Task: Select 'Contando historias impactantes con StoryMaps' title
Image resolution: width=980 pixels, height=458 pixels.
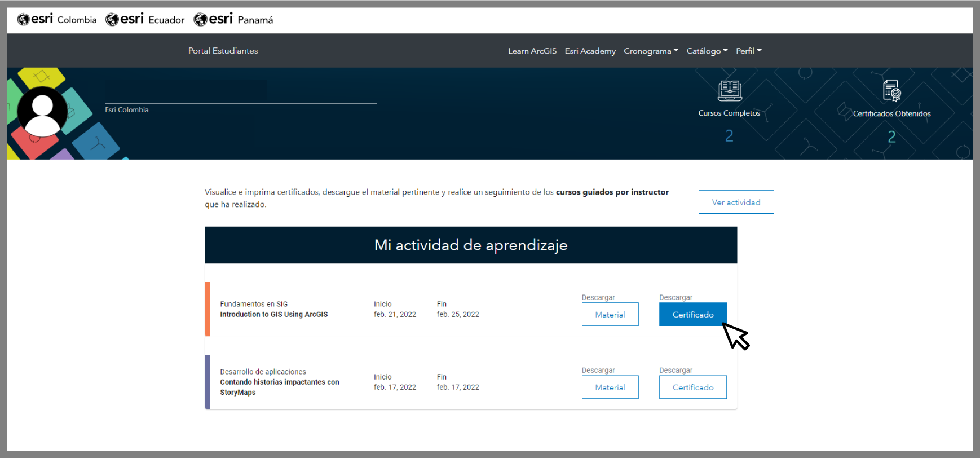Action: point(280,387)
